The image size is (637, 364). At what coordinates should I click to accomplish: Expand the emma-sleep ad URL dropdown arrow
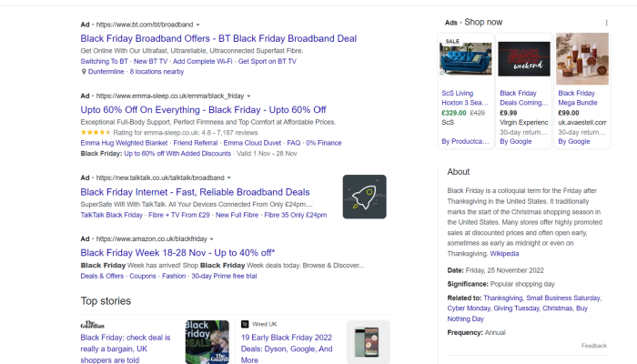[248, 96]
